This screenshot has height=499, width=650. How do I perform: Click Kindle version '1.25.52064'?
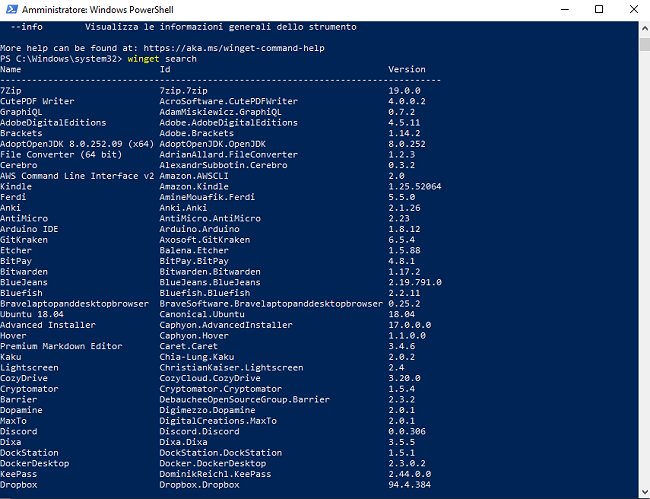(415, 187)
